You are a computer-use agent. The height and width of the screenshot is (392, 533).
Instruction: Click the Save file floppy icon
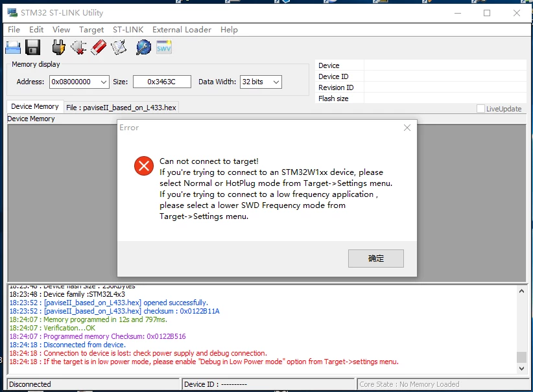pyautogui.click(x=32, y=47)
